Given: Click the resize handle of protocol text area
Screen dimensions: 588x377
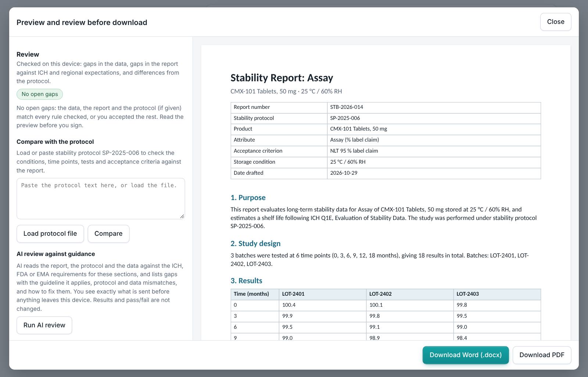Looking at the screenshot, I should (x=182, y=216).
